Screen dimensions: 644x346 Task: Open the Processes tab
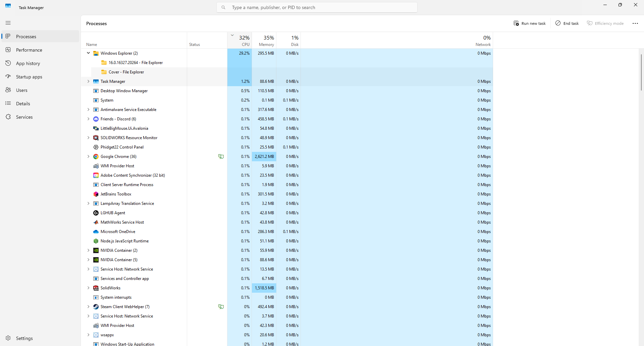click(x=8, y=36)
